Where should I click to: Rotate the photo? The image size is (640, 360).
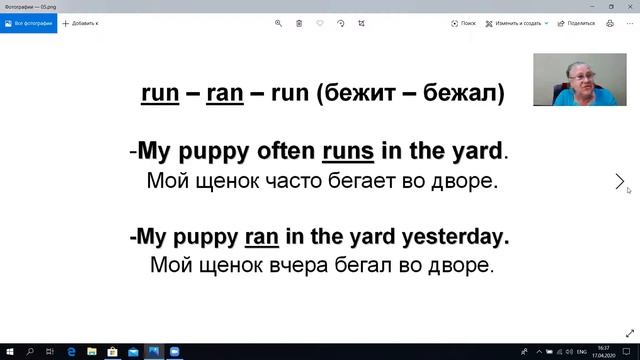click(x=341, y=23)
